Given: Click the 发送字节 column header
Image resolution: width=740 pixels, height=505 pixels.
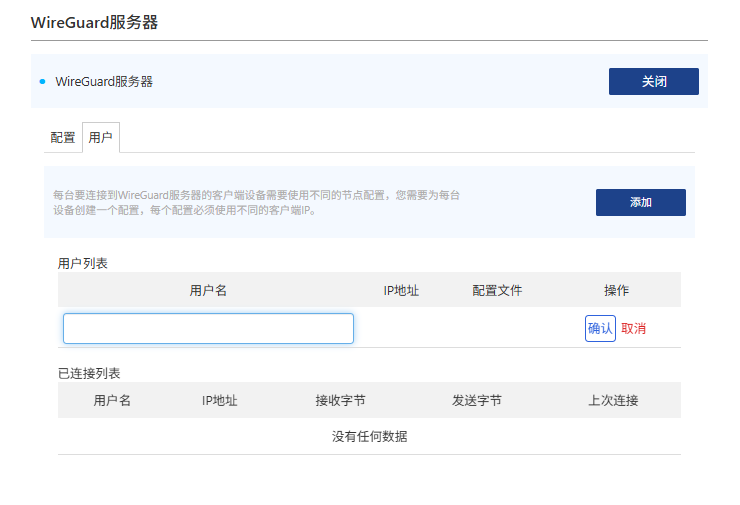Looking at the screenshot, I should tap(476, 400).
